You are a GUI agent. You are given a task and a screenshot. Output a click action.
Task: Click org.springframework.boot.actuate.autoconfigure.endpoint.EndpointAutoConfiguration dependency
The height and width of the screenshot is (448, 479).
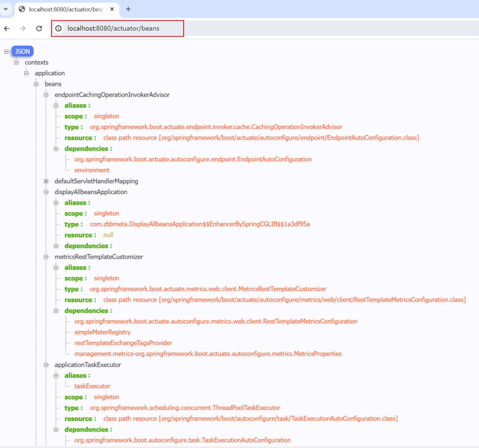[x=193, y=159]
